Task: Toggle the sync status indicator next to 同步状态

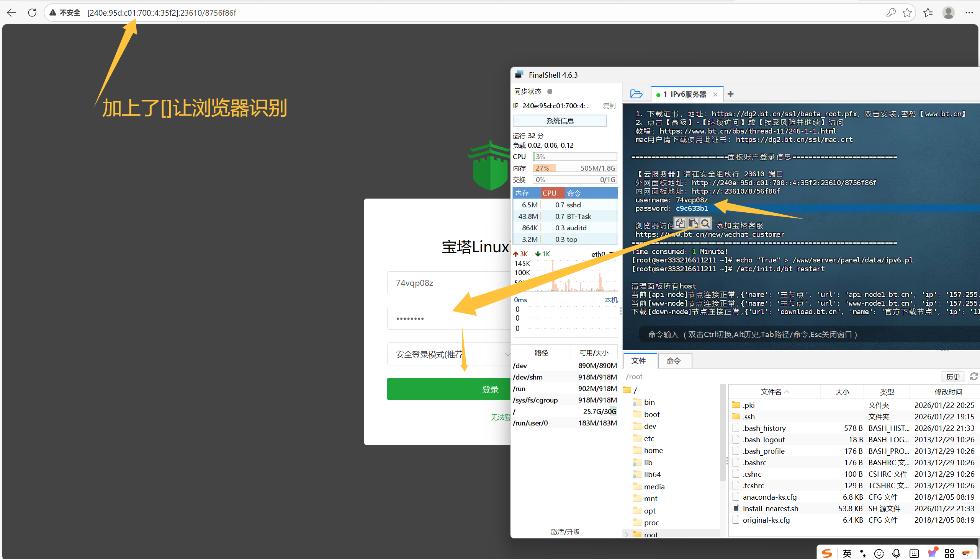Action: (549, 91)
